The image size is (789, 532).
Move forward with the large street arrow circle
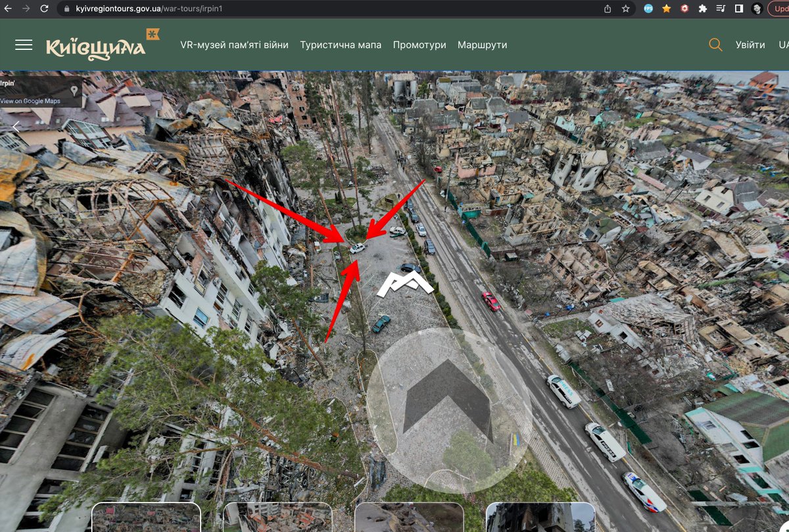pos(449,410)
